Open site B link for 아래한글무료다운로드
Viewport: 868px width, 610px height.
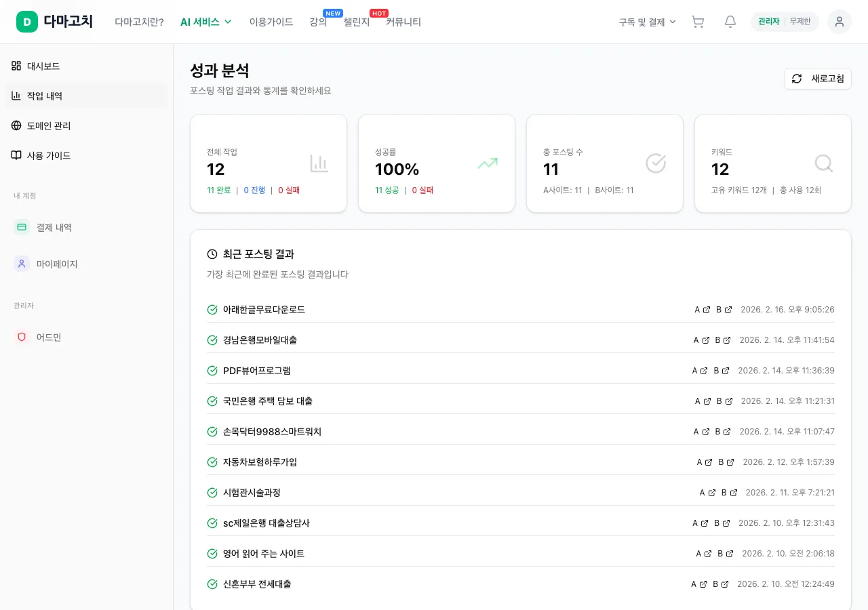724,310
